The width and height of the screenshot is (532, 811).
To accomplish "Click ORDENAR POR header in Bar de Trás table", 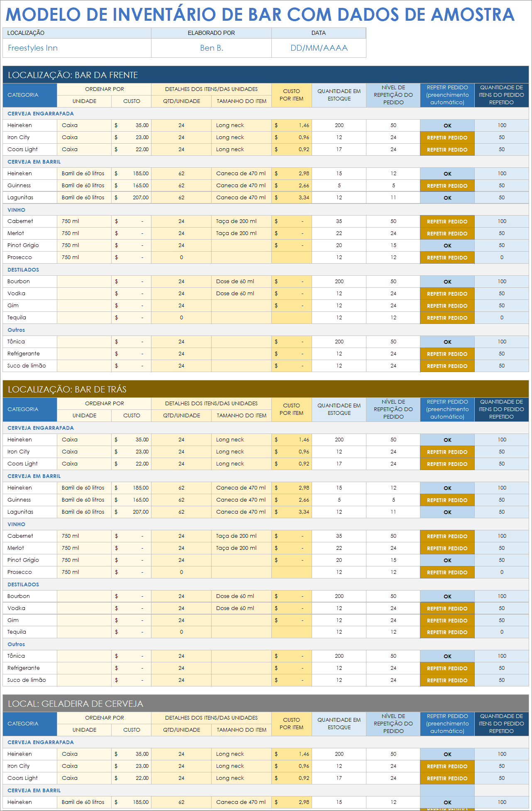I will (105, 404).
